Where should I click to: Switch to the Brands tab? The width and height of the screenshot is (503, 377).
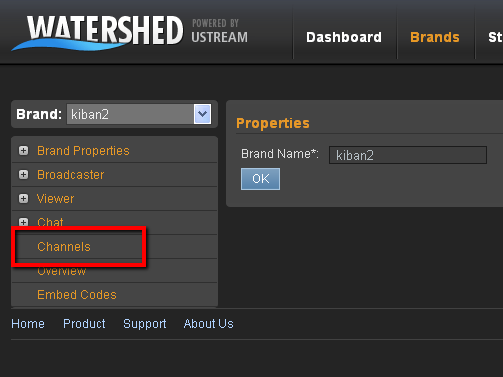pyautogui.click(x=435, y=37)
